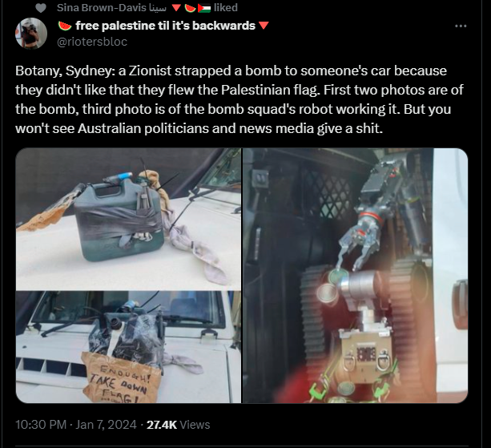Click the 10:30 PM Jan 7, 2024 timestamp
This screenshot has height=448, width=491.
click(x=76, y=425)
